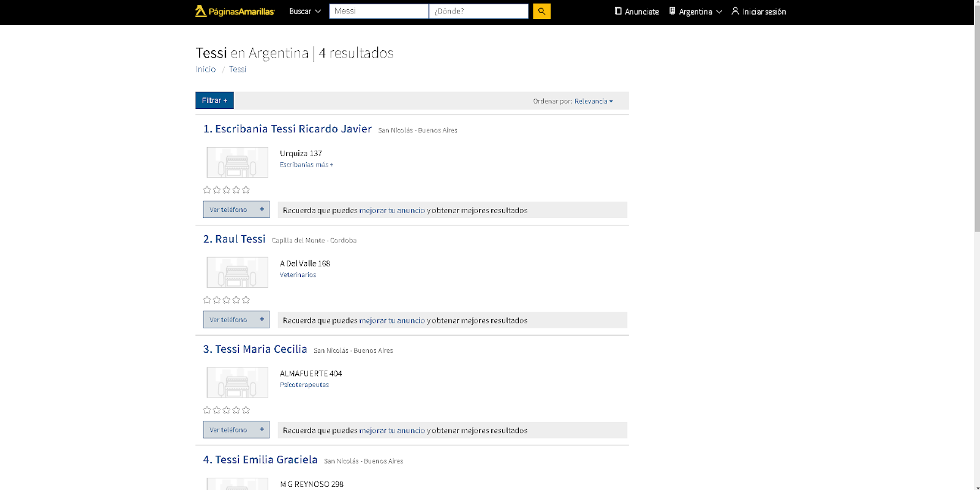Rate Raul Tessi five stars
The height and width of the screenshot is (490, 980).
246,300
